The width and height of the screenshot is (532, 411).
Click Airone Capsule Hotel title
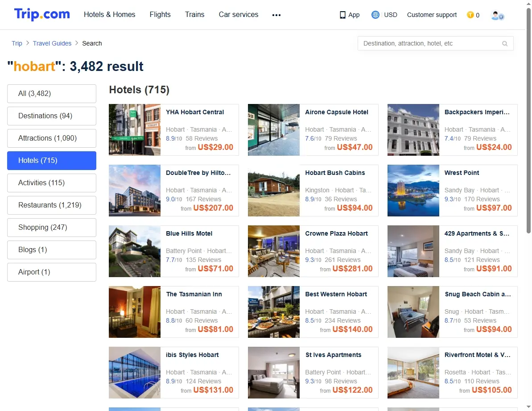click(x=337, y=112)
